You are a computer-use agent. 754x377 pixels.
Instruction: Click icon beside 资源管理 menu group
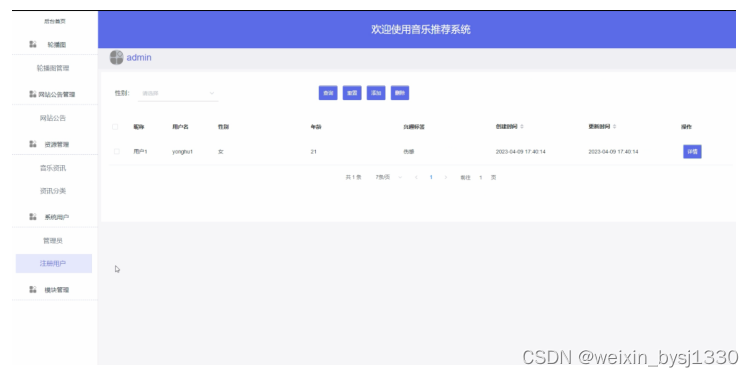click(33, 144)
